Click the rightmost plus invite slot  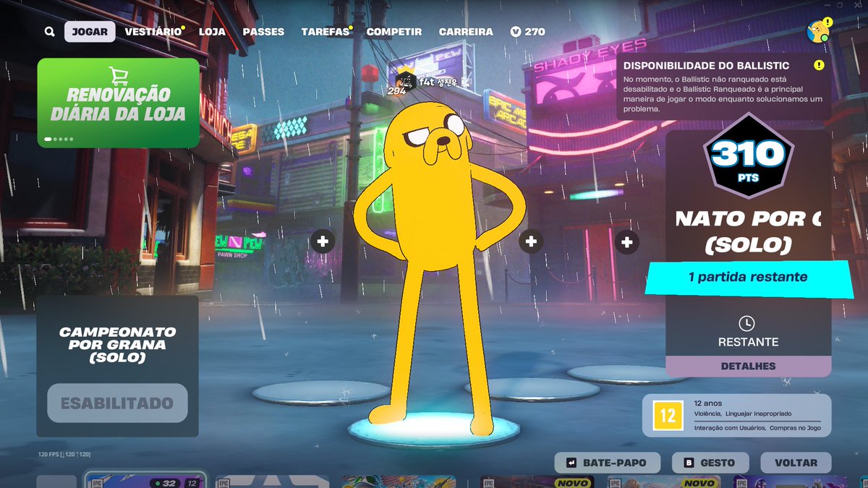626,242
